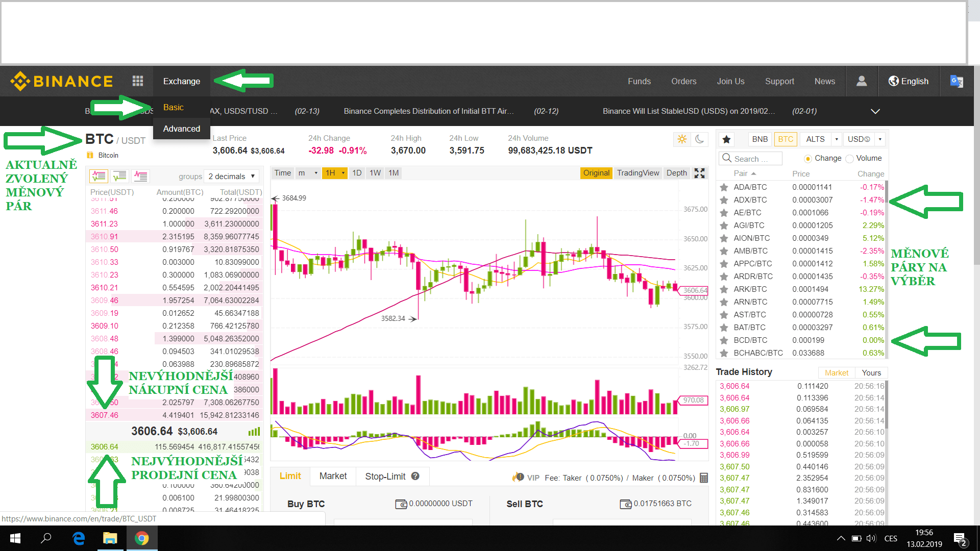980x551 pixels.
Task: Open the News link
Action: pos(825,81)
